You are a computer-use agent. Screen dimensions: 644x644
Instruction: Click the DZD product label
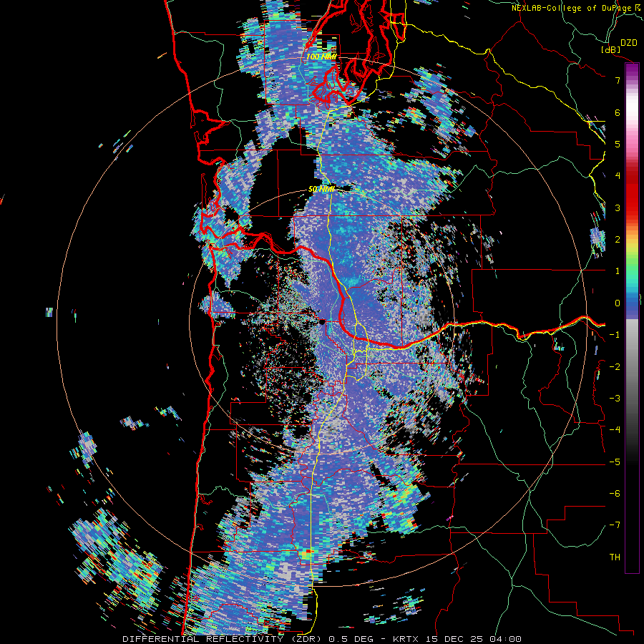pyautogui.click(x=628, y=43)
